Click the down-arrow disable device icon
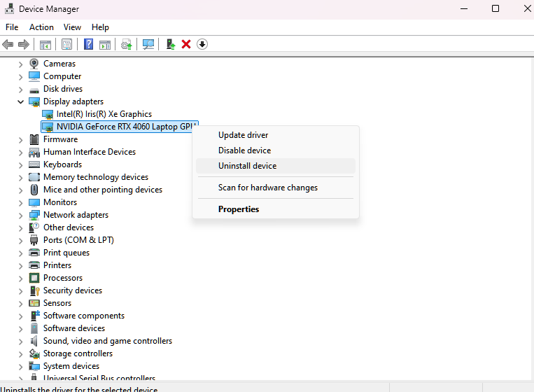This screenshot has height=392, width=534. click(x=202, y=44)
